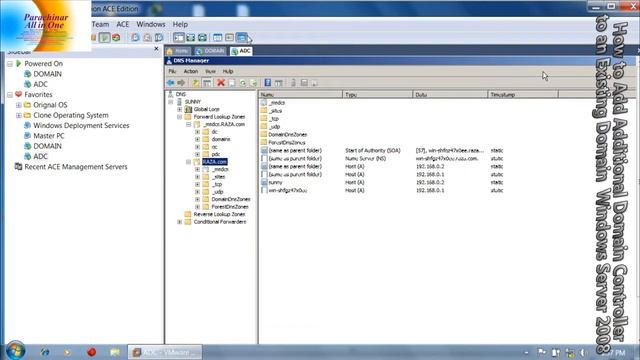Screen dimensions: 640x360
Task: Collapse the Forward Lookup Zones node
Action: tap(180, 117)
